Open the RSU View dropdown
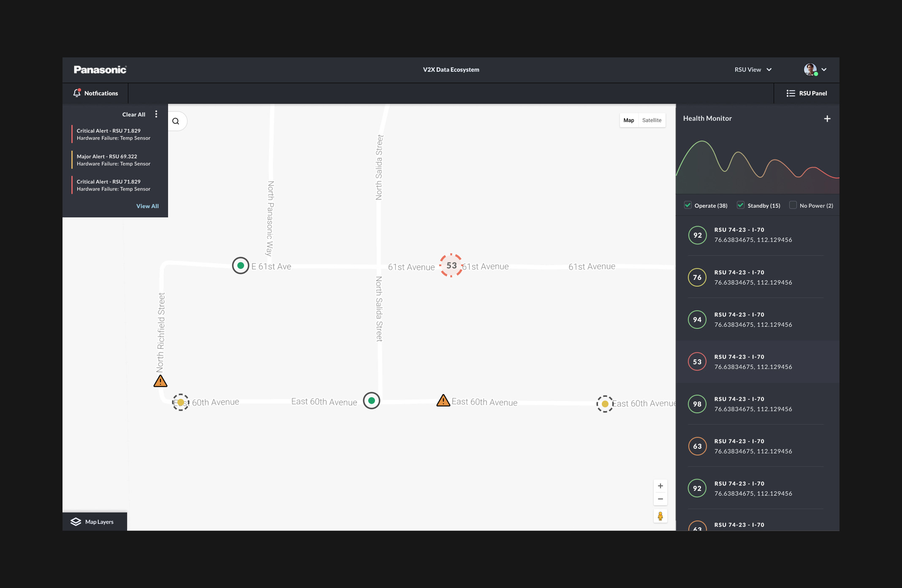 [x=753, y=70]
